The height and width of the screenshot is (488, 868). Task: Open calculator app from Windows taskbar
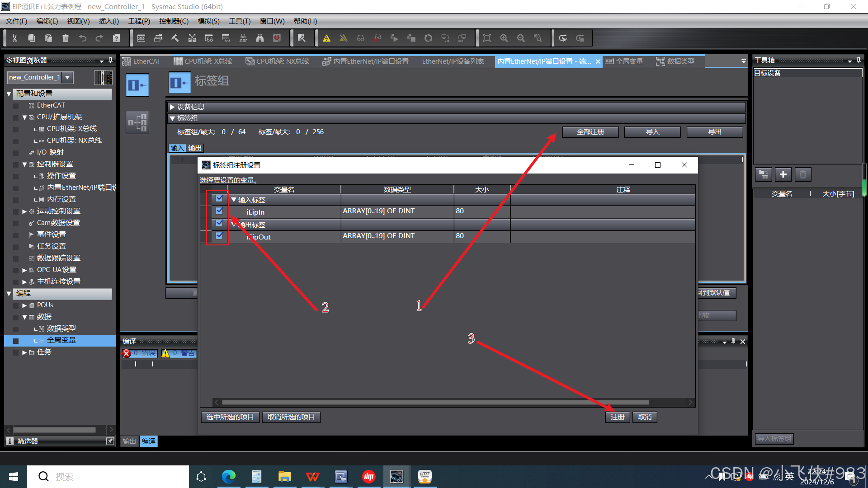[x=256, y=476]
